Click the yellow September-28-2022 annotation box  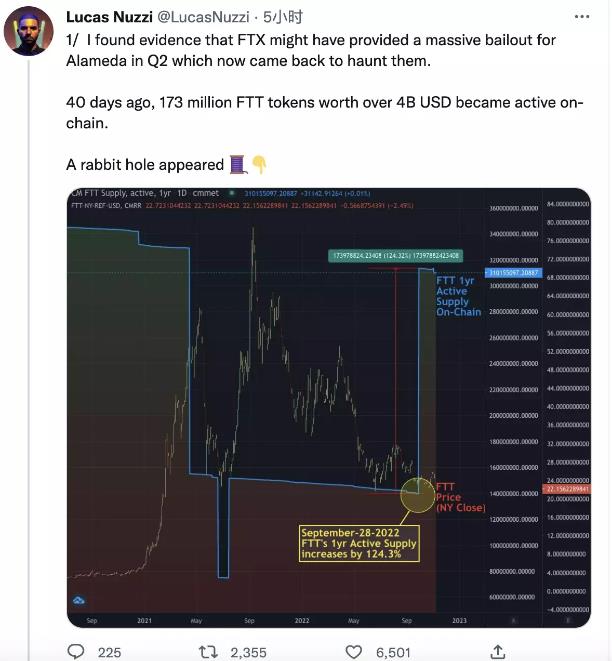click(359, 543)
